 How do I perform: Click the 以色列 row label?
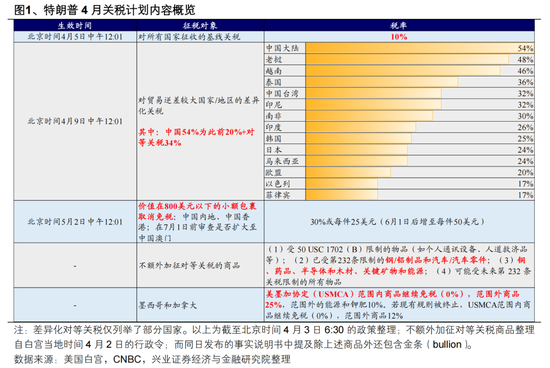[278, 183]
